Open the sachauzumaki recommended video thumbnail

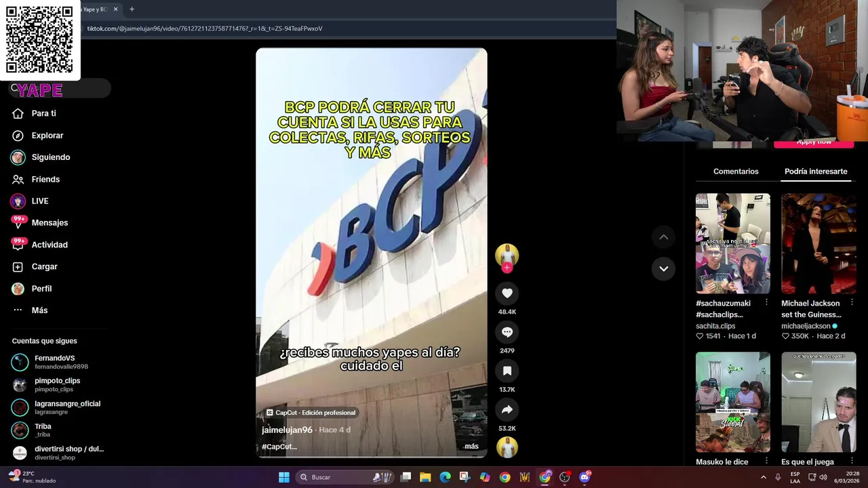coord(732,243)
